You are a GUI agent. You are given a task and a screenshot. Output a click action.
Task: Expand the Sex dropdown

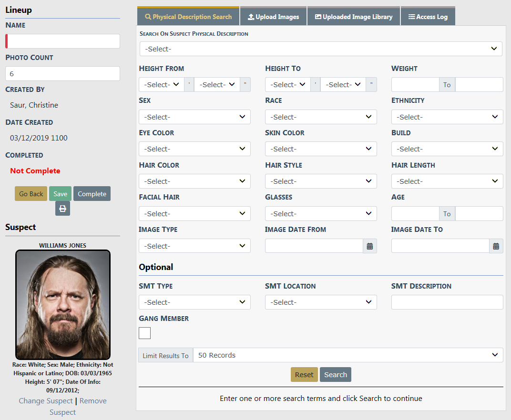click(194, 117)
